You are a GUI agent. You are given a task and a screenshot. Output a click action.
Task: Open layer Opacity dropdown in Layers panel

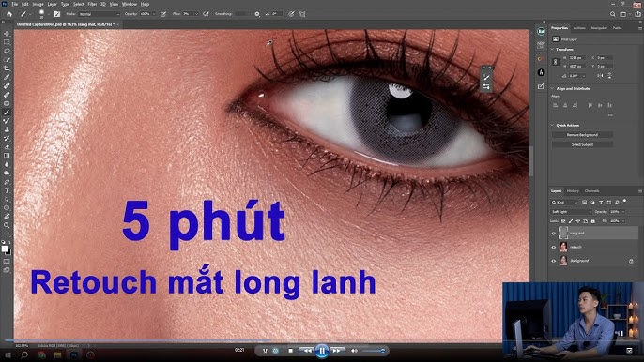tap(623, 212)
